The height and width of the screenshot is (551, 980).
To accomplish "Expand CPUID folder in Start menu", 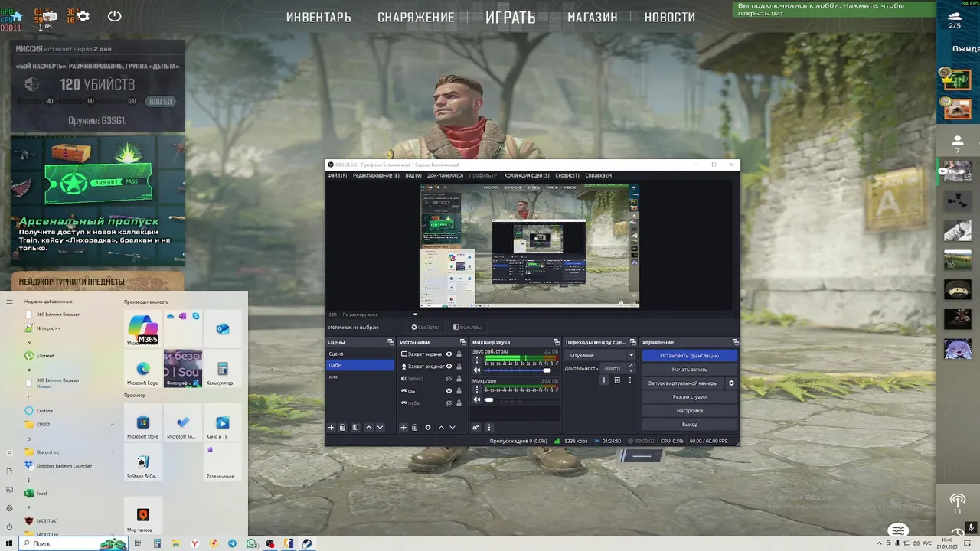I will click(113, 424).
